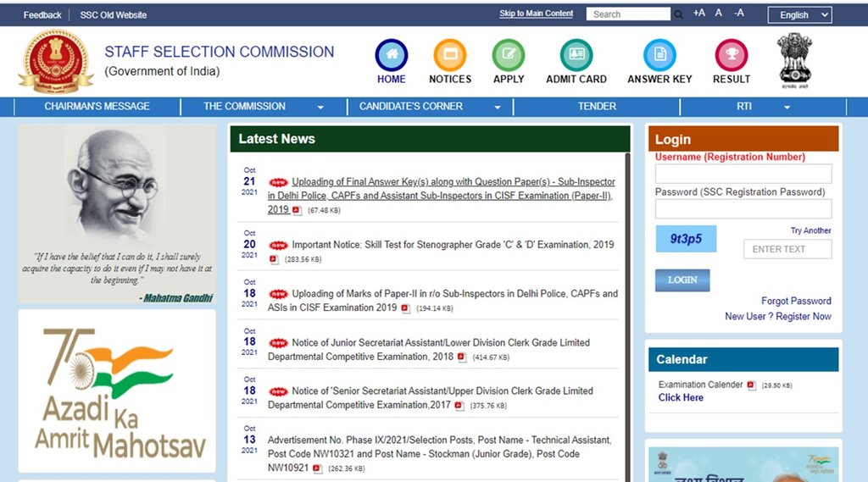Click the Azadi Ka Amrit Mahotsav banner
The image size is (868, 482).
click(x=117, y=391)
